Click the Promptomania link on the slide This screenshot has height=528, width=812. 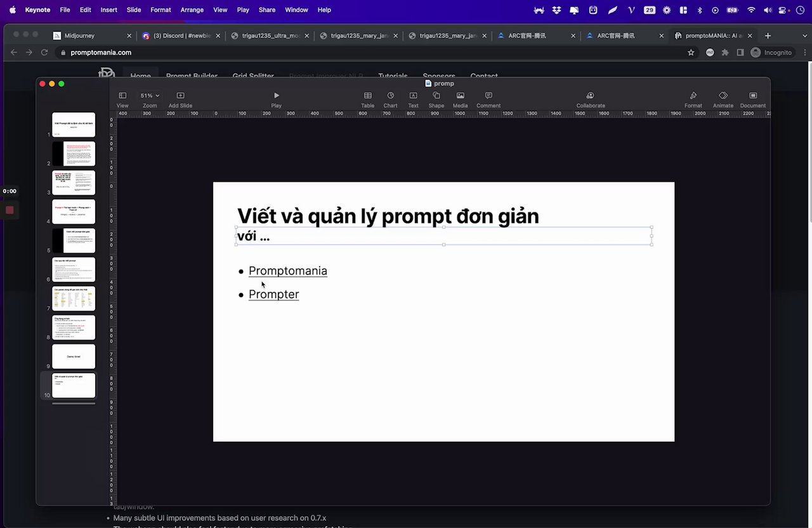(288, 271)
